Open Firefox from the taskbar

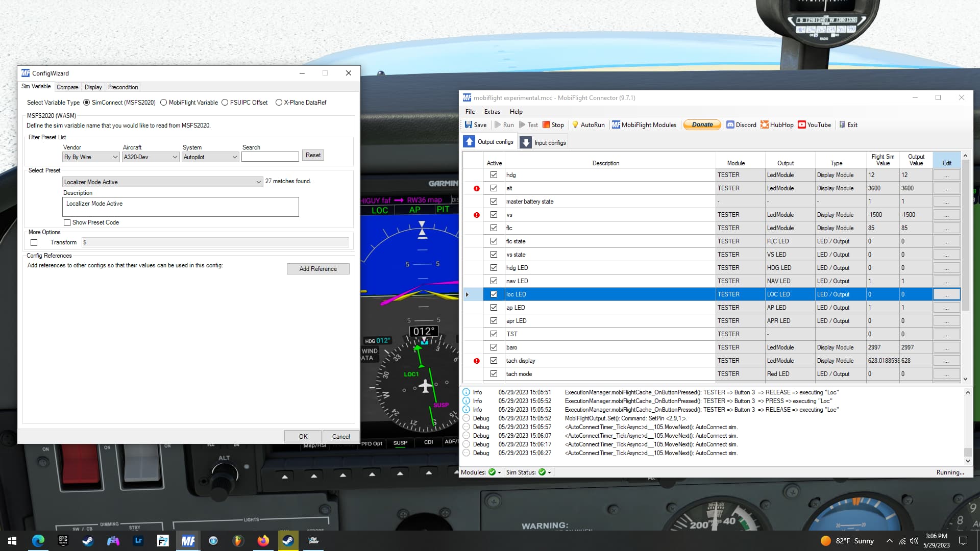263,541
